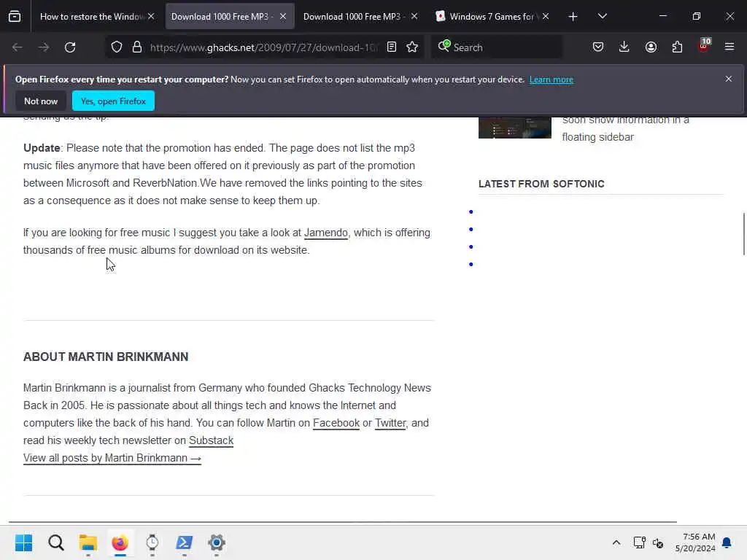
Task: Open File Explorer from taskbar
Action: pyautogui.click(x=88, y=542)
